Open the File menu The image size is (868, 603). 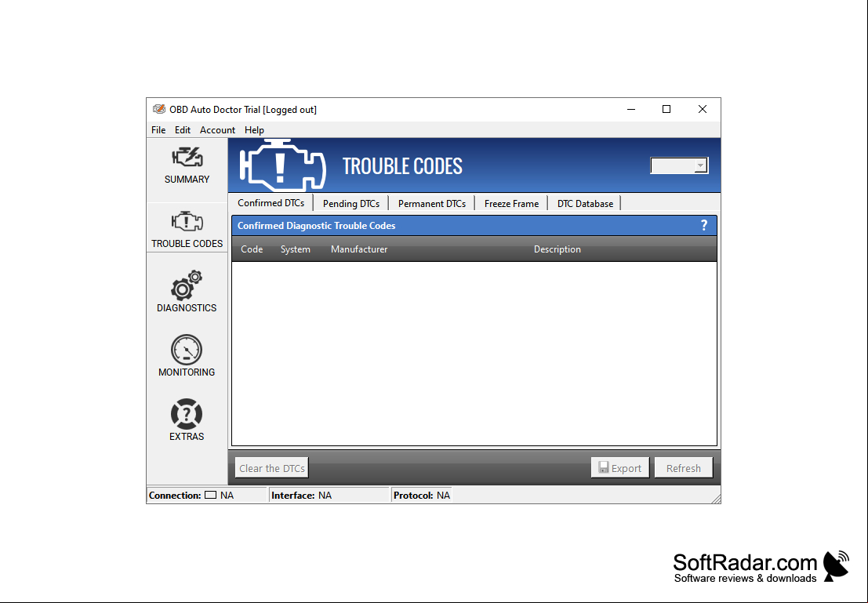pyautogui.click(x=158, y=129)
